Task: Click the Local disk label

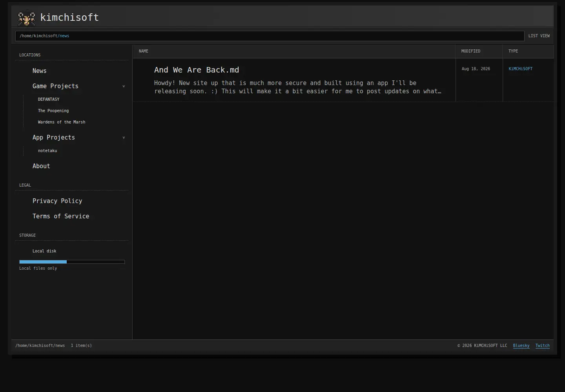Action: [44, 251]
